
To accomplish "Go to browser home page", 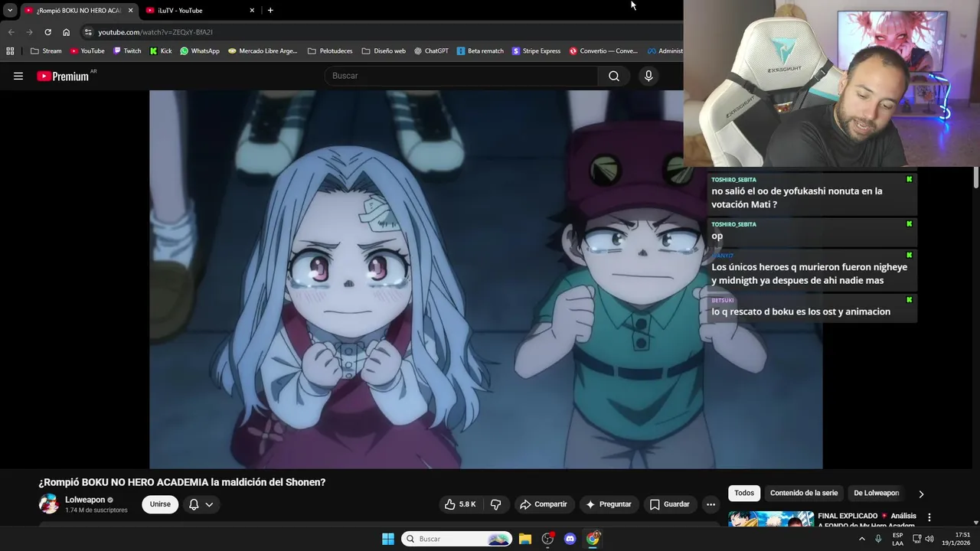I will 66,32.
